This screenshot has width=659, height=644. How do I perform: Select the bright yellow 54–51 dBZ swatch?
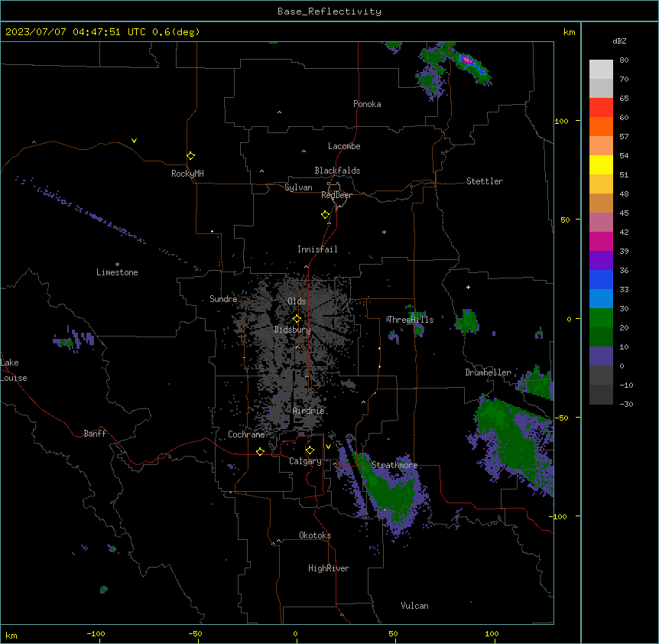[601, 164]
